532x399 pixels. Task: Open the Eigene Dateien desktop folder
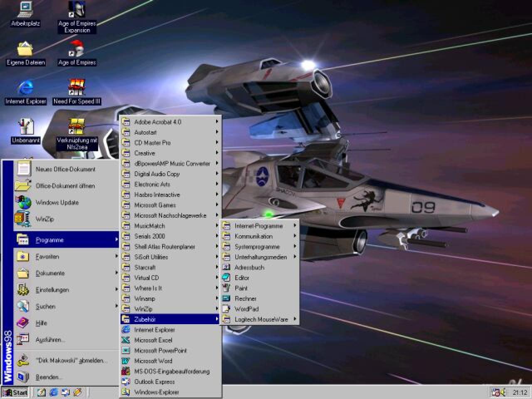pyautogui.click(x=25, y=54)
